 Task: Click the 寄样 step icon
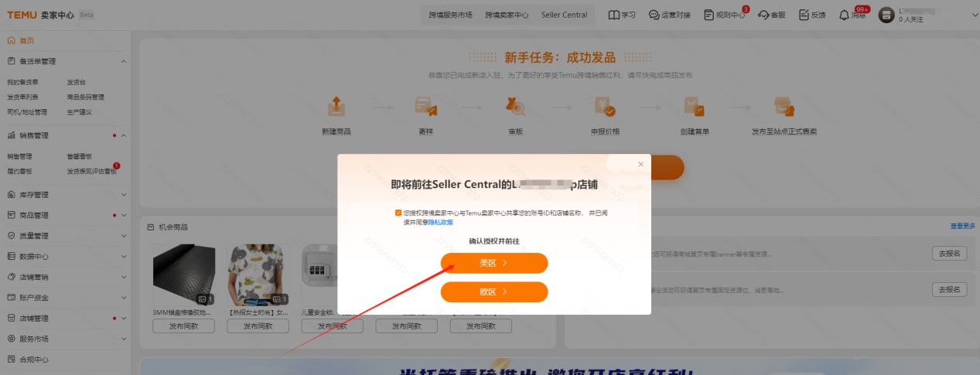[425, 106]
